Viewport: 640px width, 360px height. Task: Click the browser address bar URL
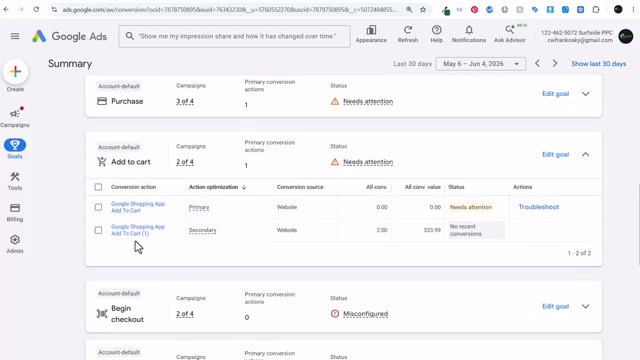229,9
